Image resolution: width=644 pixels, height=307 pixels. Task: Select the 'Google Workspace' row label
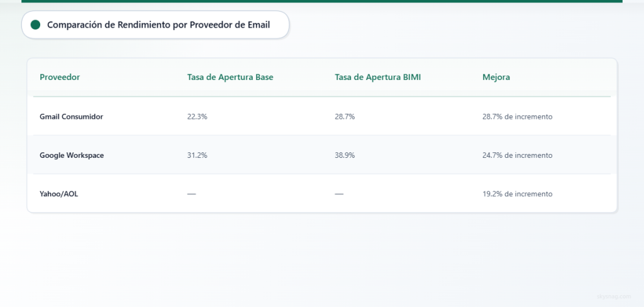(72, 155)
